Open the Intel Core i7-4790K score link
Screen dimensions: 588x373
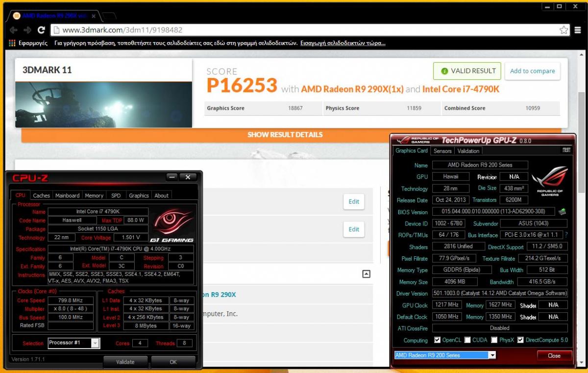(x=461, y=89)
